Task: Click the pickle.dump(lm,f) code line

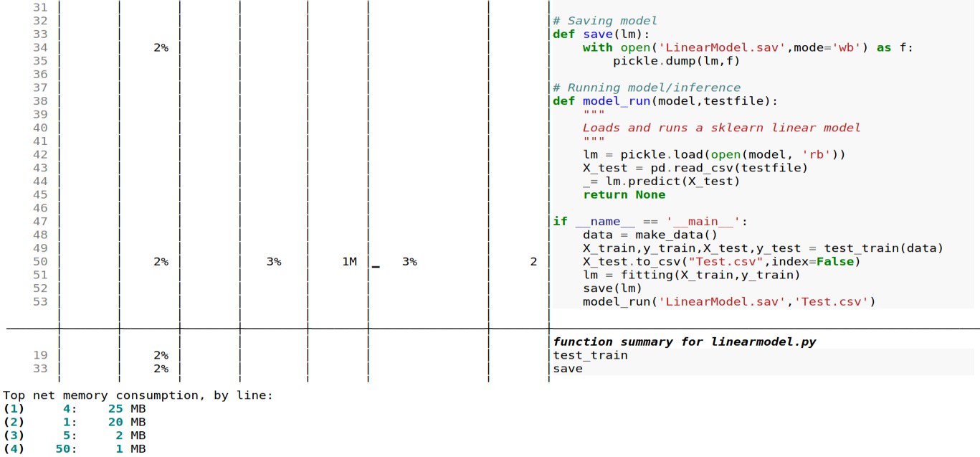Action: pos(675,61)
